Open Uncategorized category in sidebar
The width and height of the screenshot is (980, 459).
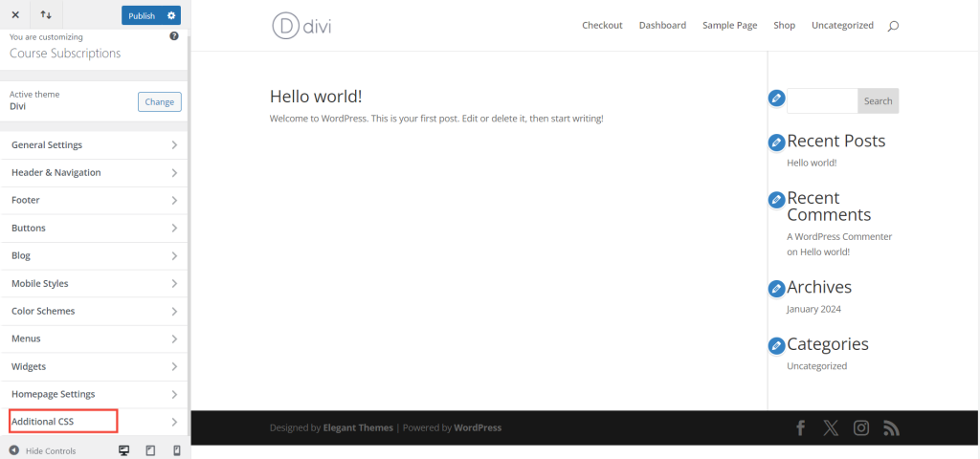[x=817, y=366]
